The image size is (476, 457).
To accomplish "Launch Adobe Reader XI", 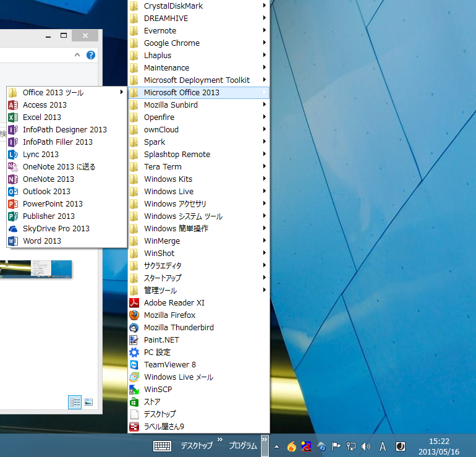I will tap(199, 303).
